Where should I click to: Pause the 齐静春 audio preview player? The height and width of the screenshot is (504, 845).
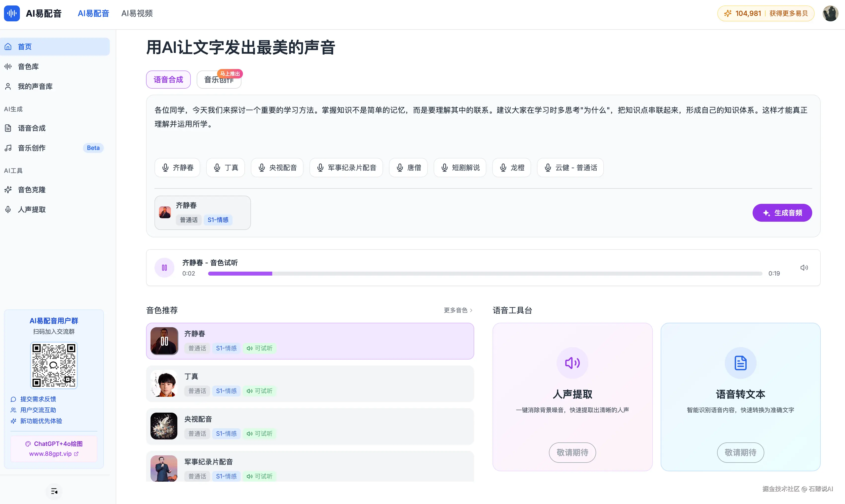164,268
